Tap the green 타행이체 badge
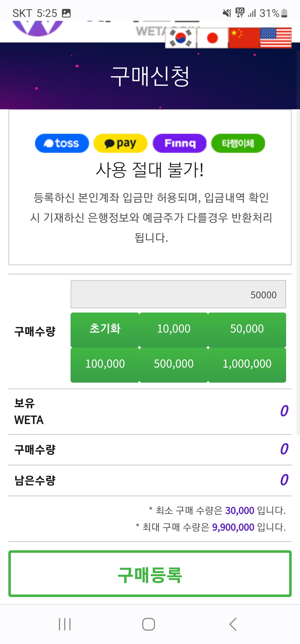This screenshot has height=644, width=300. pyautogui.click(x=238, y=143)
